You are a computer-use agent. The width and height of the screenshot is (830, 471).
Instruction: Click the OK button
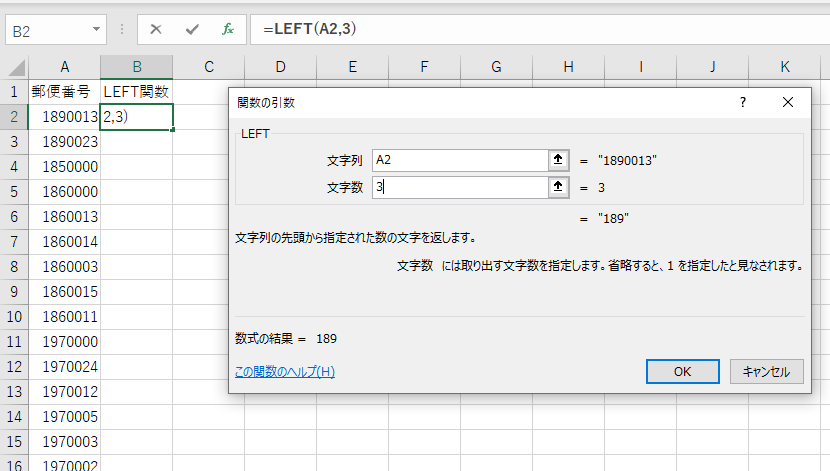[682, 372]
